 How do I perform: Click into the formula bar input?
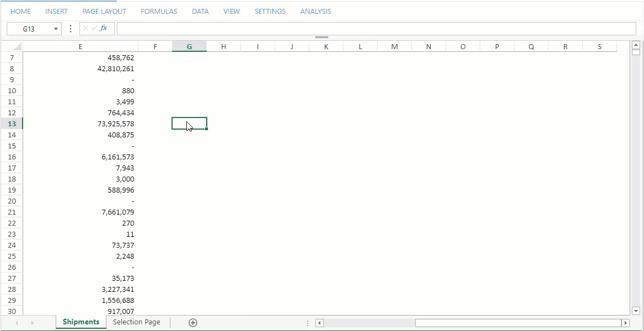376,29
